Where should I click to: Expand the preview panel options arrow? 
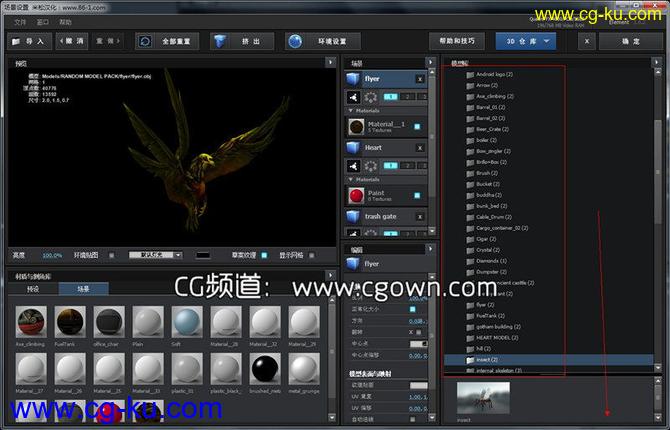(x=330, y=62)
